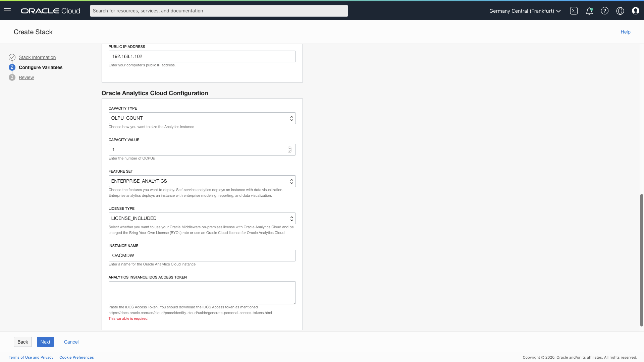Open the user profile avatar menu

pos(635,11)
